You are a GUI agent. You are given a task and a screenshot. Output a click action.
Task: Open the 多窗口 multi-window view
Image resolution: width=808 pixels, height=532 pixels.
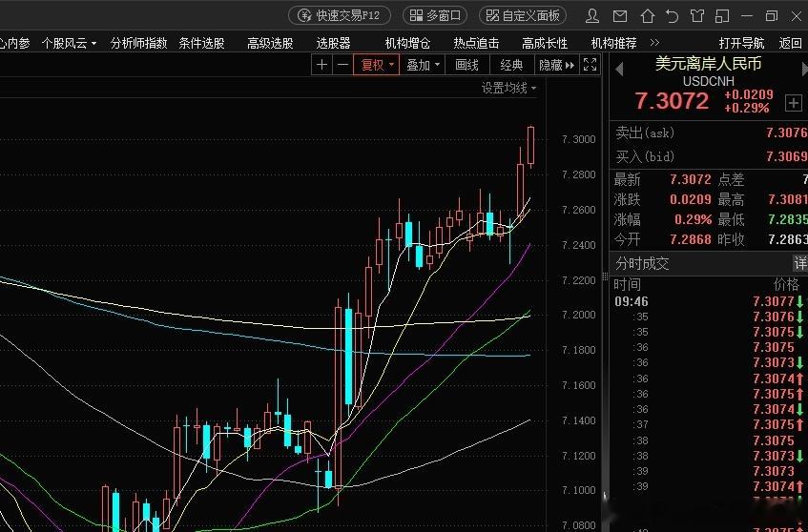click(x=435, y=15)
